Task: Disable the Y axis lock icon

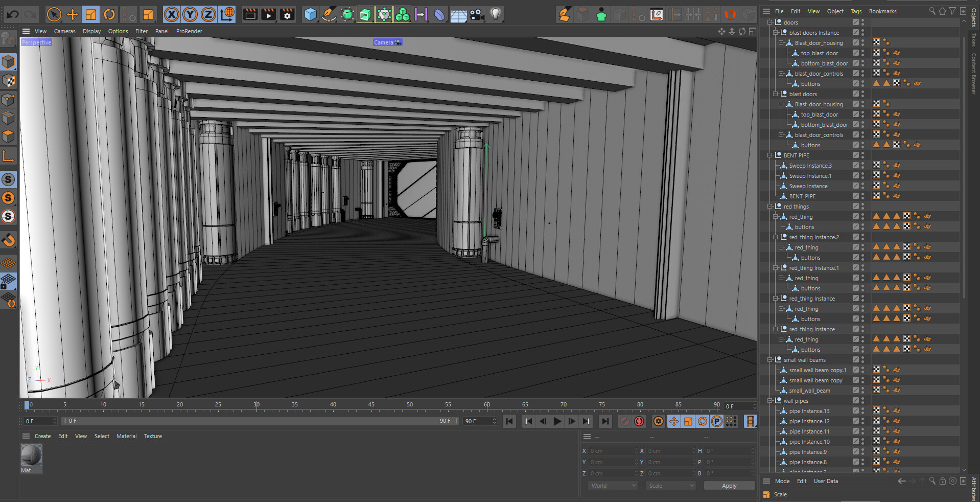Action: (x=190, y=14)
